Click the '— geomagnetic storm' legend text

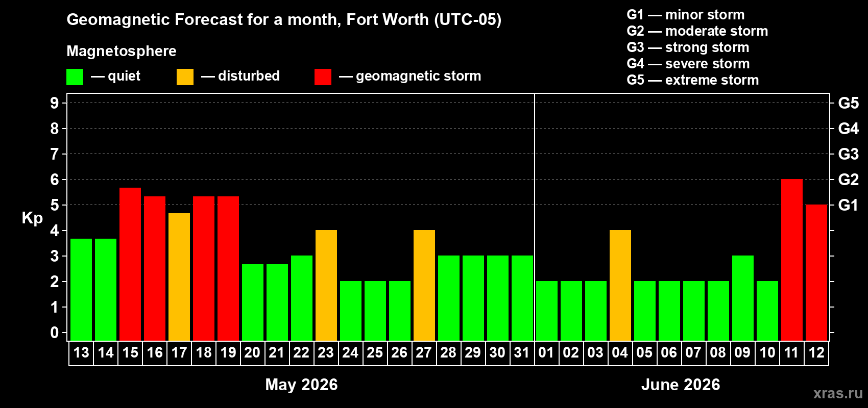tap(410, 76)
